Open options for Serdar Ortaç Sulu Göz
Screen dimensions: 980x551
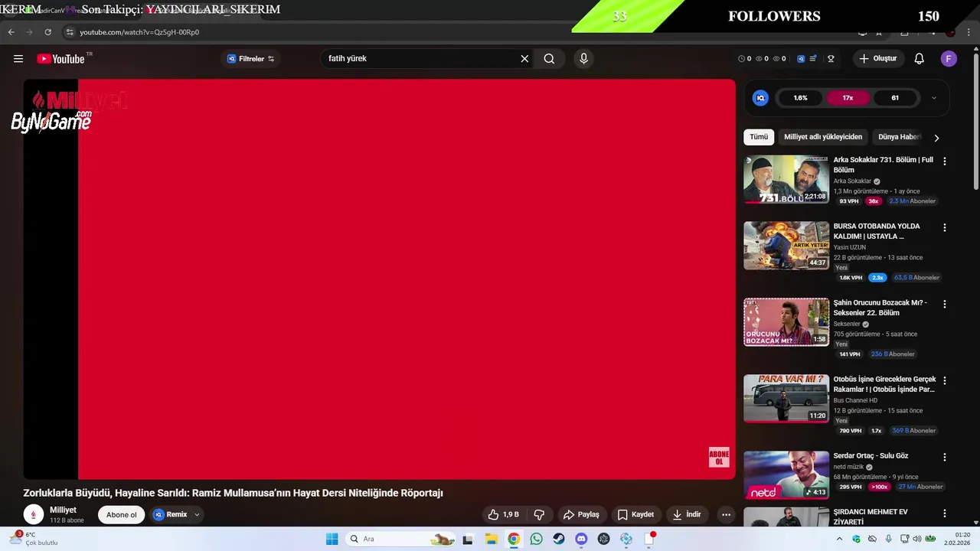(944, 457)
